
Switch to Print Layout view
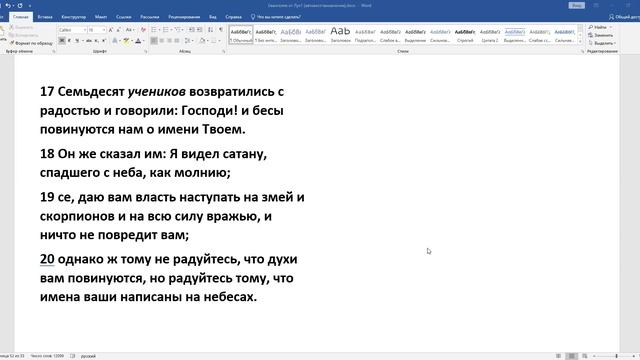pyautogui.click(x=572, y=356)
